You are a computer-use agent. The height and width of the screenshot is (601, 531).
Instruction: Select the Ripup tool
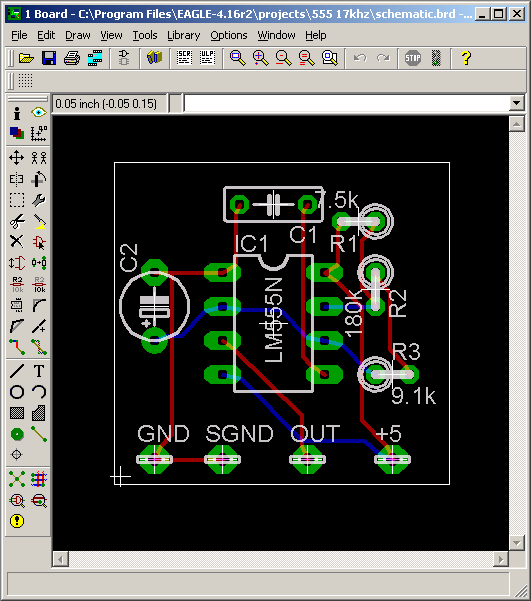pyautogui.click(x=39, y=347)
